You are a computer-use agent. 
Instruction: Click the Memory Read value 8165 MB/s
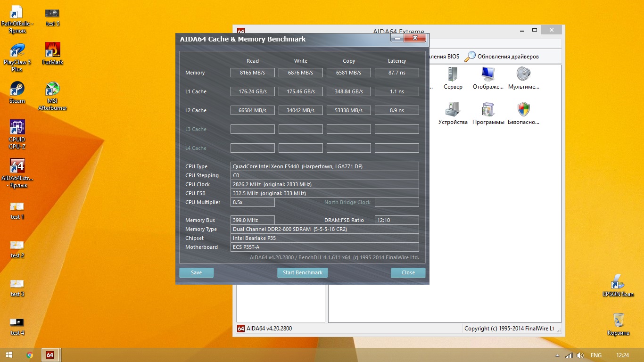click(253, 73)
